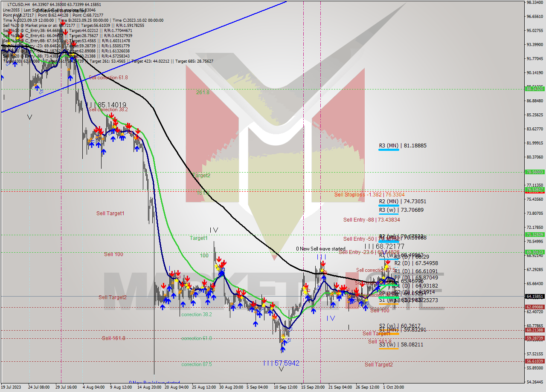The image size is (546, 392).
Task: Select the S2 (w) | 60.2617 label
Action: coord(400,326)
